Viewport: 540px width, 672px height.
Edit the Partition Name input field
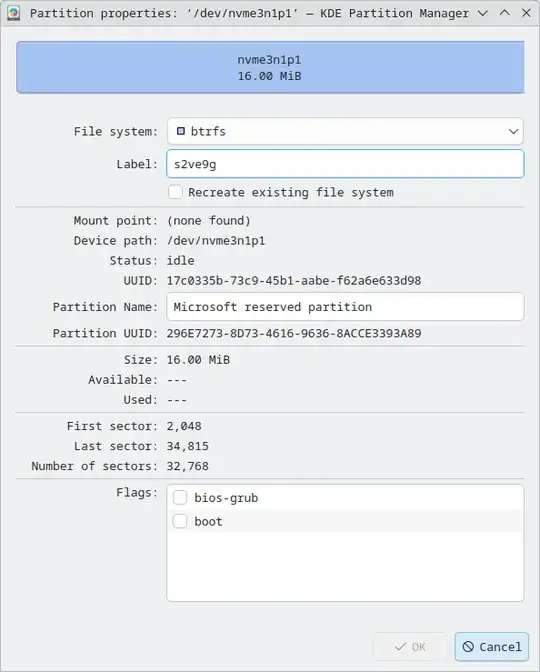click(x=345, y=307)
